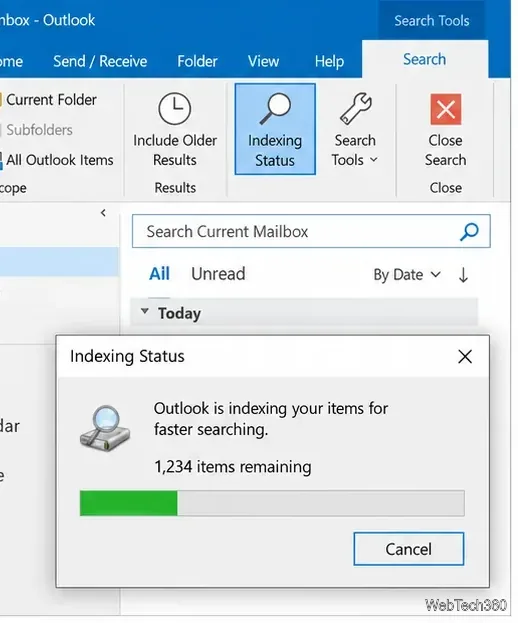
Task: Switch to the Send / Receive tab
Action: tap(100, 61)
